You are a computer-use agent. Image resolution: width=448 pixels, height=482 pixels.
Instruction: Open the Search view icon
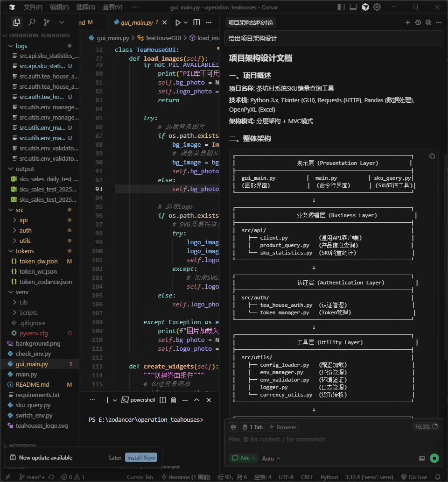(32, 22)
